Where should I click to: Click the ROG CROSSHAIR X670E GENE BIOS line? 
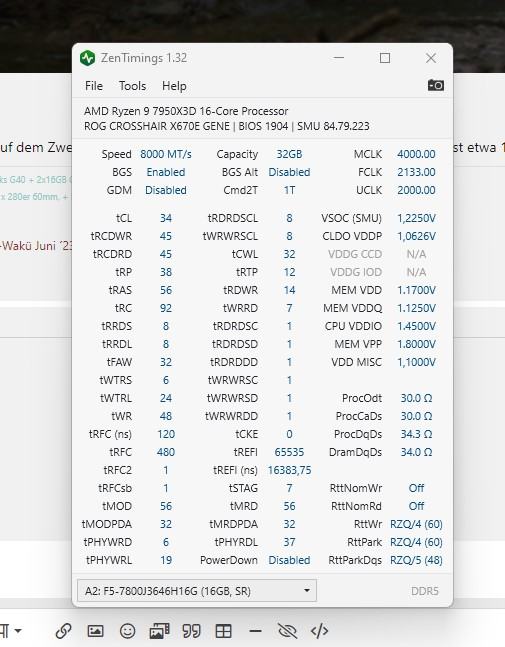coord(227,126)
